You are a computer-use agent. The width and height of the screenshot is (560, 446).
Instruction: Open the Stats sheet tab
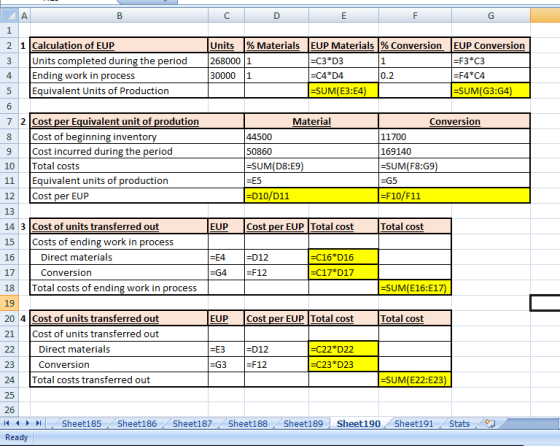[459, 424]
